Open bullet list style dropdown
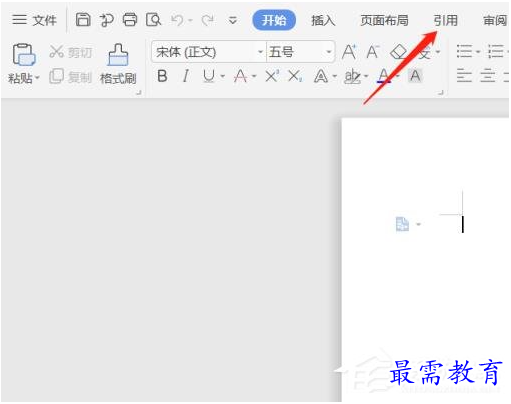The height and width of the screenshot is (404, 511). point(478,52)
